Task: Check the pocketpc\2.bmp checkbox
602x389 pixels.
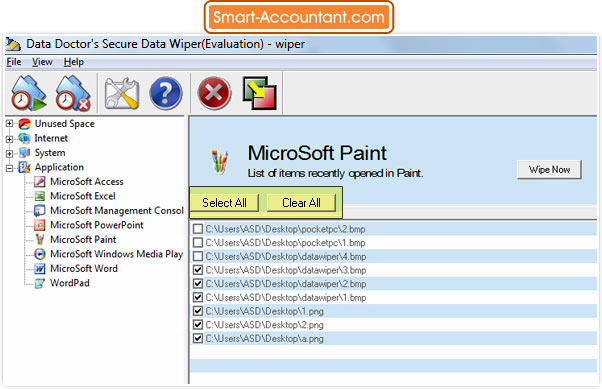Action: tap(198, 229)
